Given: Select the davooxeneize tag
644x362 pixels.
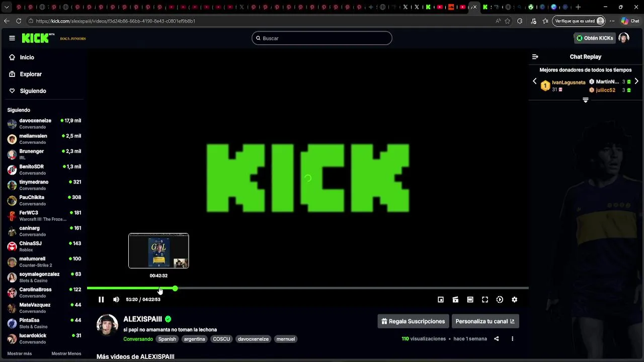Looking at the screenshot, I should click(253, 339).
